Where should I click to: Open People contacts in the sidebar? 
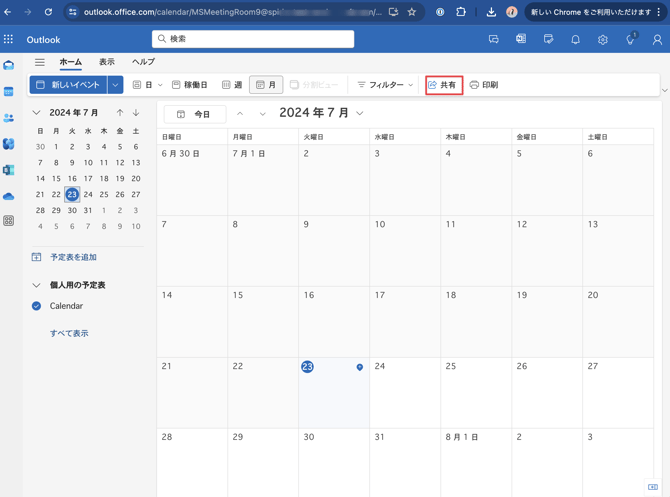[9, 118]
